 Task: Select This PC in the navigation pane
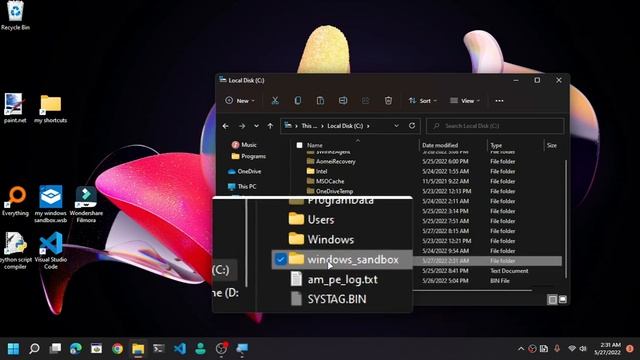click(242, 187)
